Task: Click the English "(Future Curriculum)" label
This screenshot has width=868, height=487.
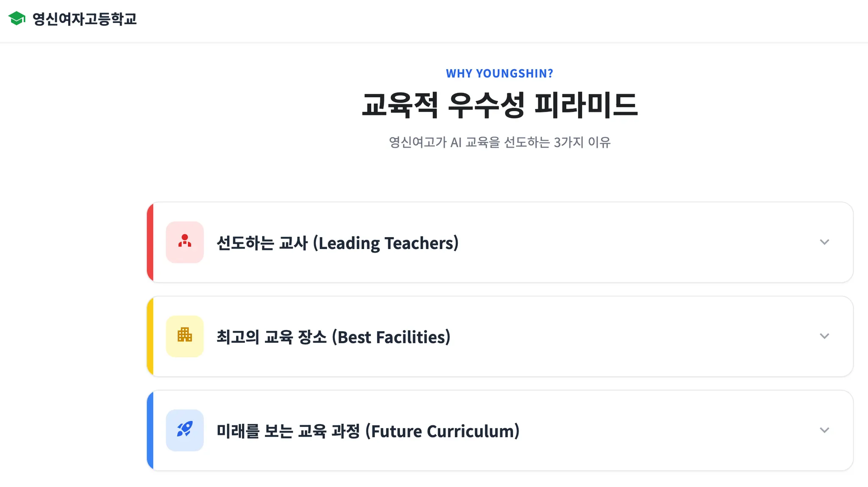Action: (x=442, y=431)
